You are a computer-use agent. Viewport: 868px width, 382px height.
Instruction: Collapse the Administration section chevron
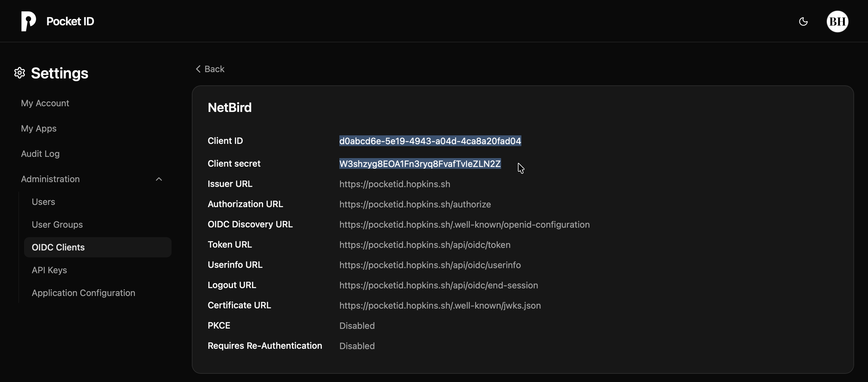(159, 179)
